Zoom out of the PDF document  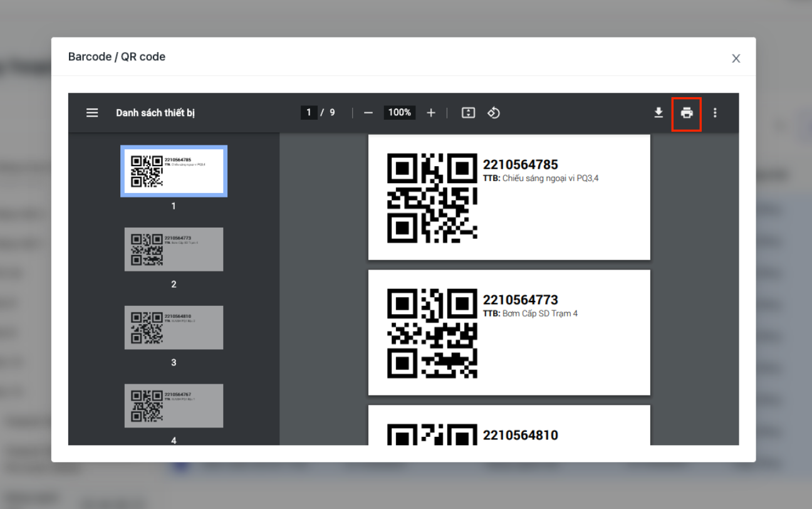pos(368,113)
